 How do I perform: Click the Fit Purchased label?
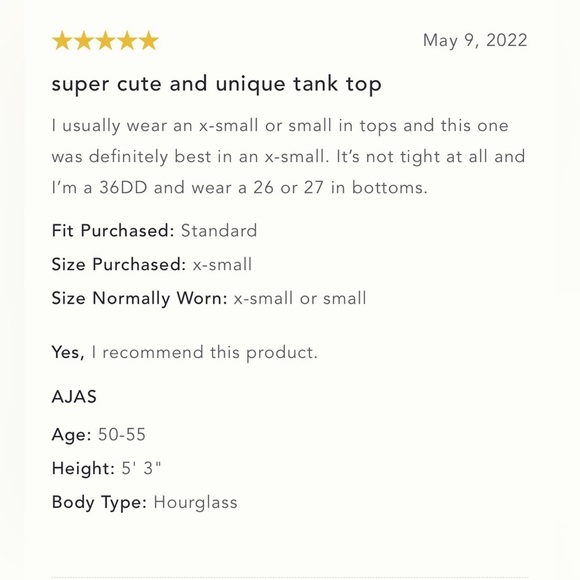coord(113,230)
